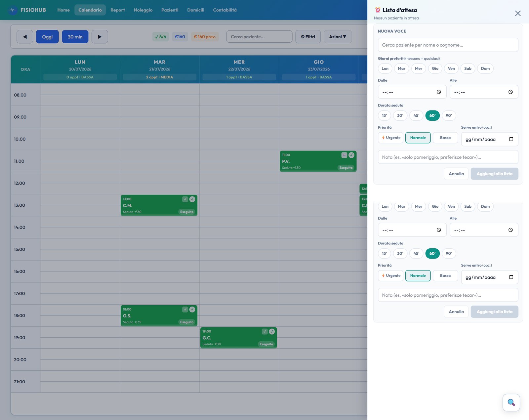Click the square check icon on G.S. appointment

pos(185,309)
